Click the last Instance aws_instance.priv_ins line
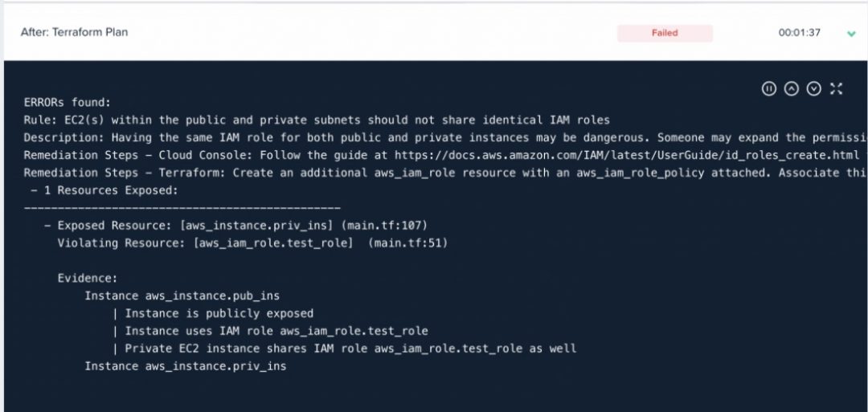The height and width of the screenshot is (412, 868). [x=186, y=366]
